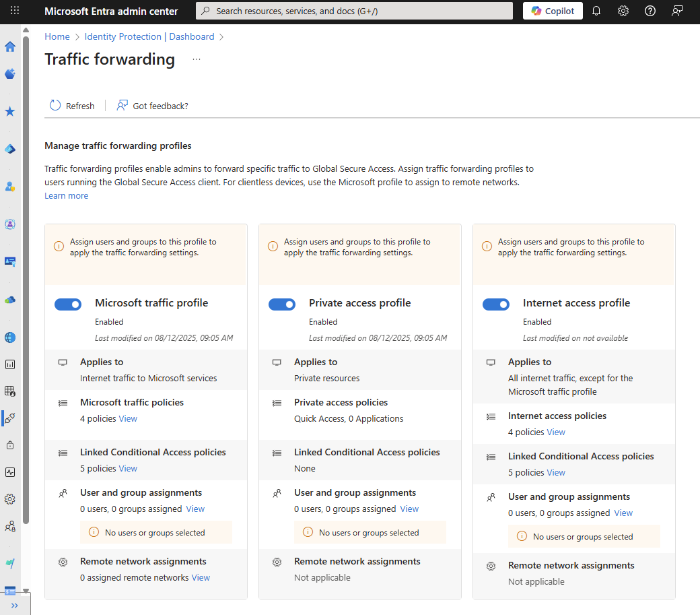This screenshot has width=700, height=615.
Task: Open portal settings gear icon
Action: (x=623, y=11)
